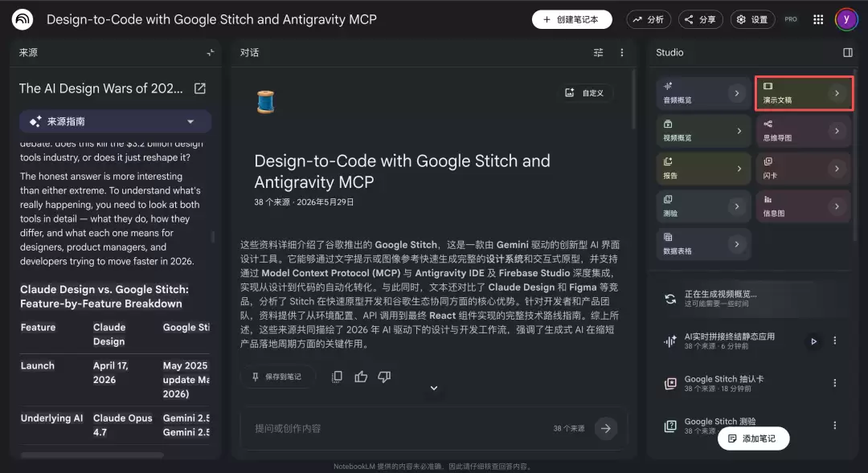
Task: Generate a 信息图 infographic
Action: point(803,206)
